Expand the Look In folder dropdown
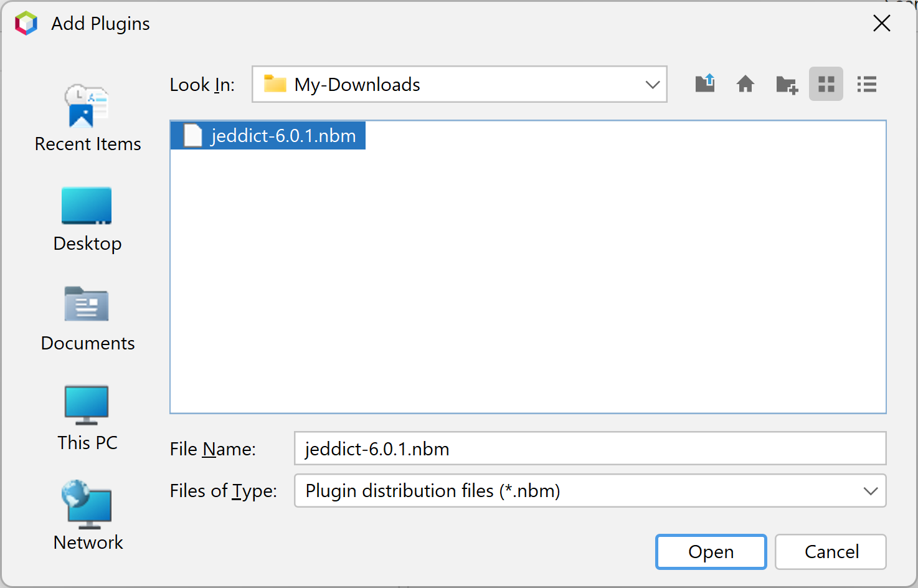The width and height of the screenshot is (918, 588). pyautogui.click(x=652, y=84)
